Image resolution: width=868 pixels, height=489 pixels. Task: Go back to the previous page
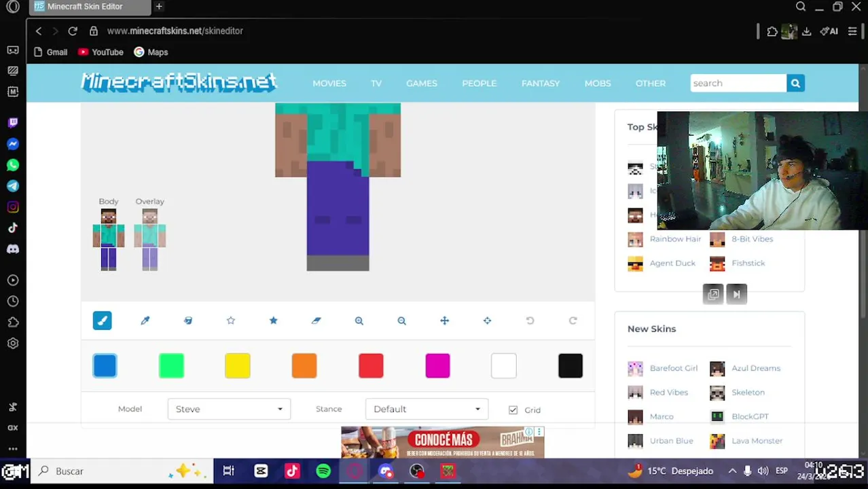pos(39,31)
